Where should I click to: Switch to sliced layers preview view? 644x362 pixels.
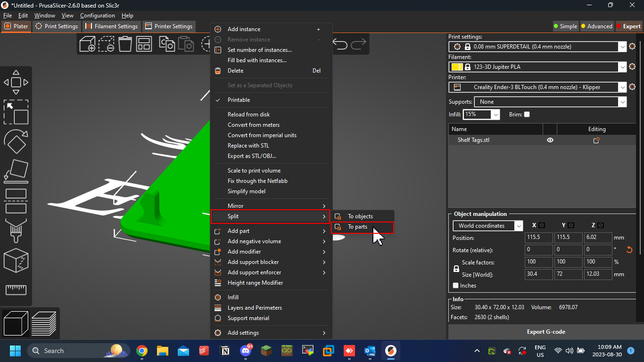(x=44, y=323)
